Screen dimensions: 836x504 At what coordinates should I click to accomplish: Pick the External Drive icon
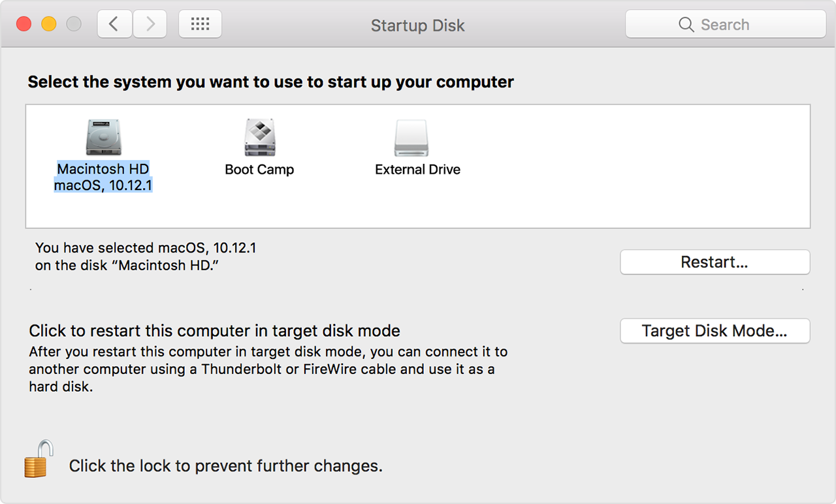[x=411, y=138]
